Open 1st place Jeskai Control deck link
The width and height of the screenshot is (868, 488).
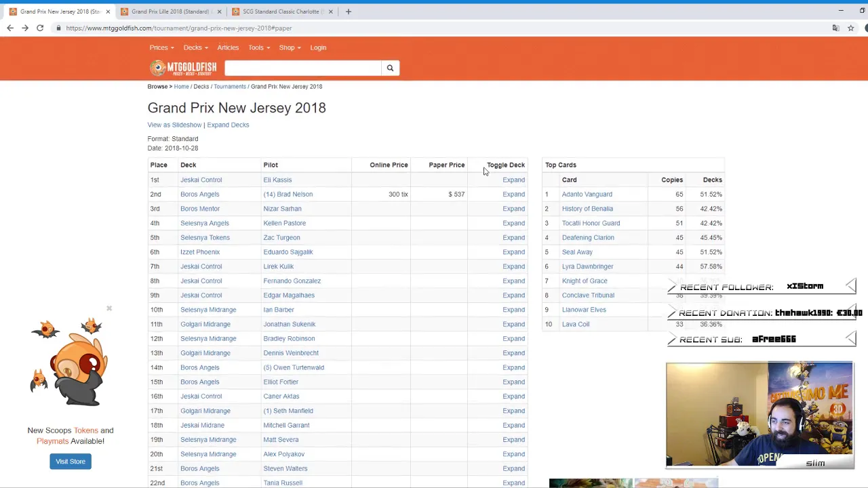(201, 180)
